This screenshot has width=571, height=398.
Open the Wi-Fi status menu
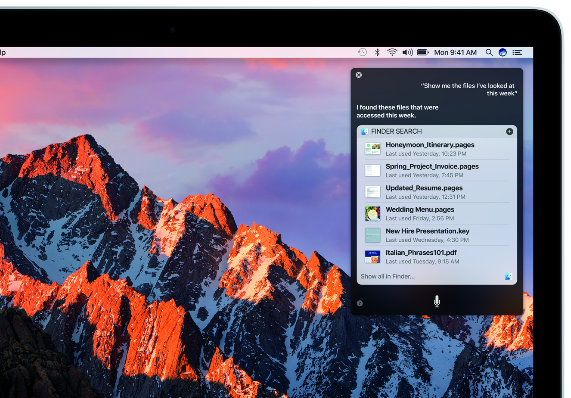pos(392,52)
